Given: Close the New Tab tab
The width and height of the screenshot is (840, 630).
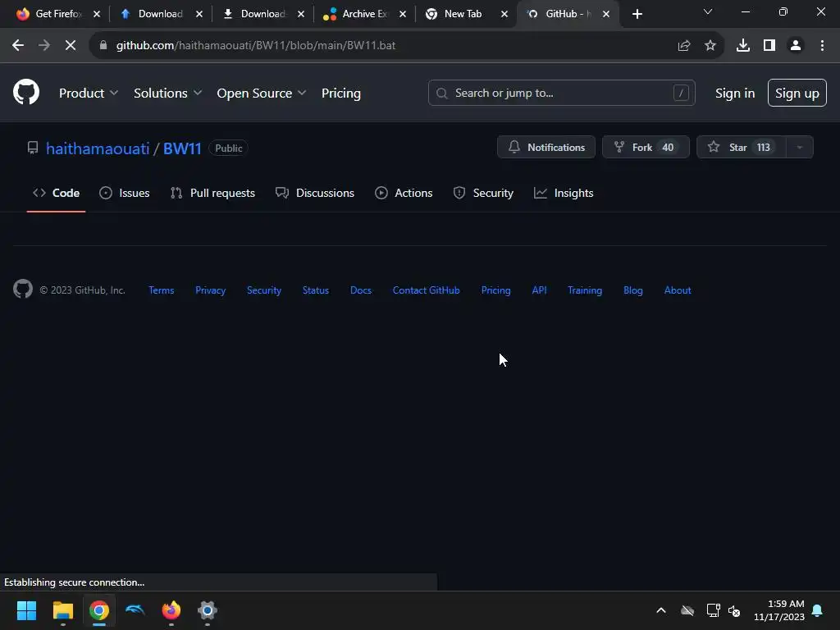Looking at the screenshot, I should point(504,15).
